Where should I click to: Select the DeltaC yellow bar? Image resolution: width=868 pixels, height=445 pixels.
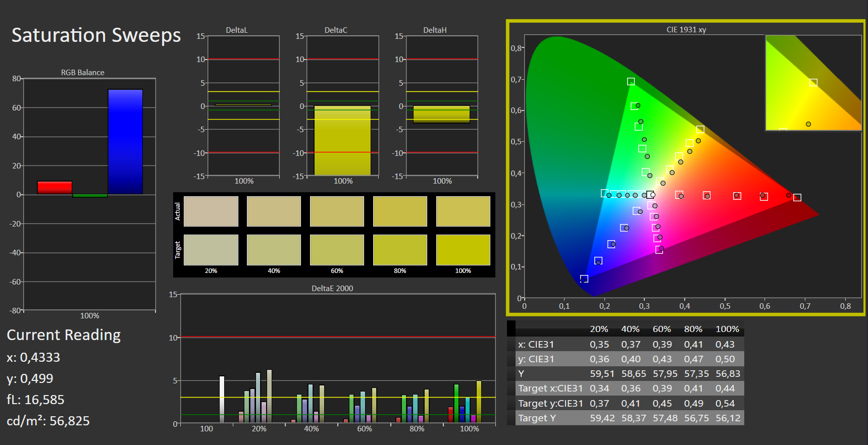tap(343, 140)
